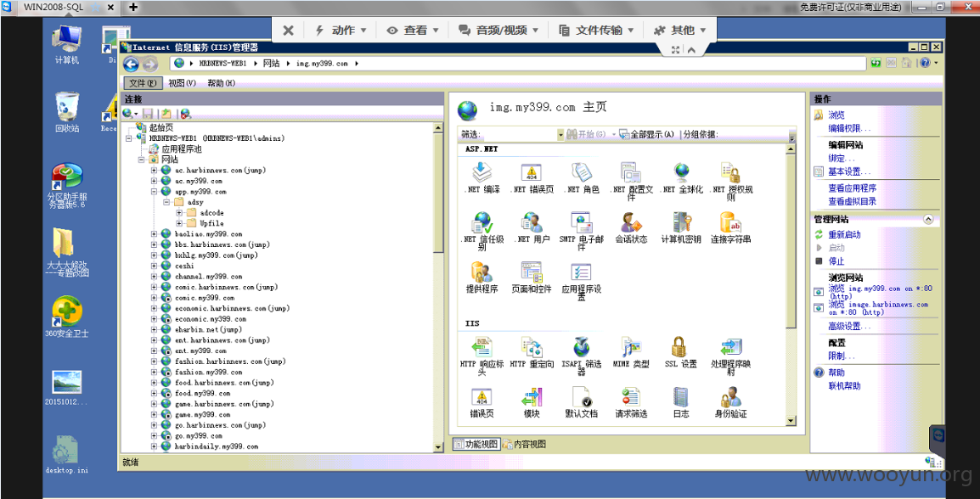Select the channel.my399.com site
Viewport: 980px width, 499px height.
coord(209,276)
